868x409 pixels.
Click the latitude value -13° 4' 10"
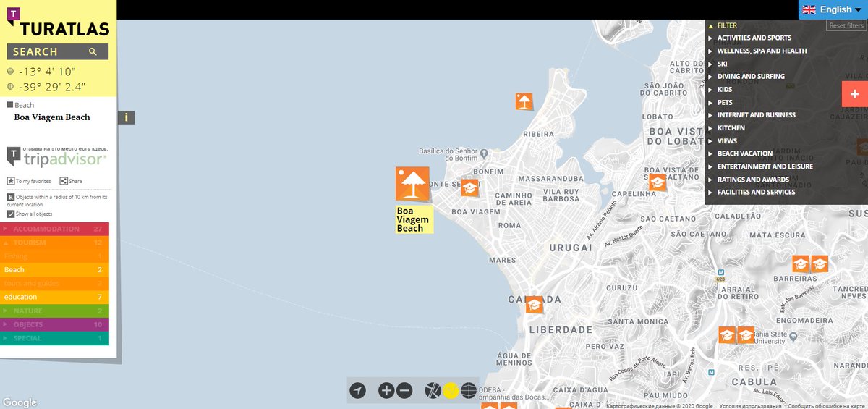tap(48, 72)
